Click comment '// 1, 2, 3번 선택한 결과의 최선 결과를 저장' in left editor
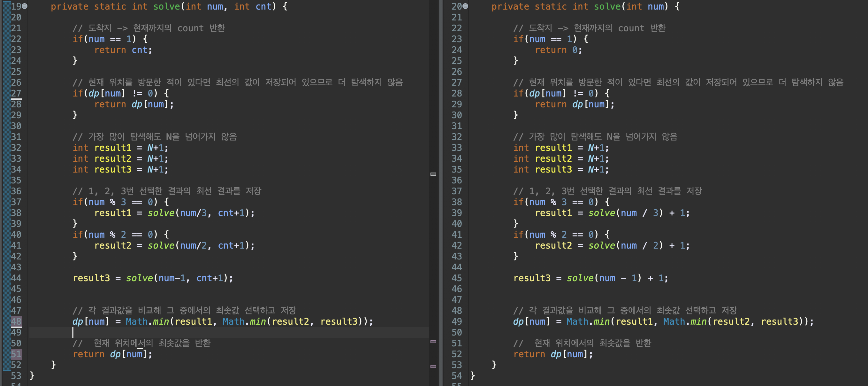 [x=167, y=191]
